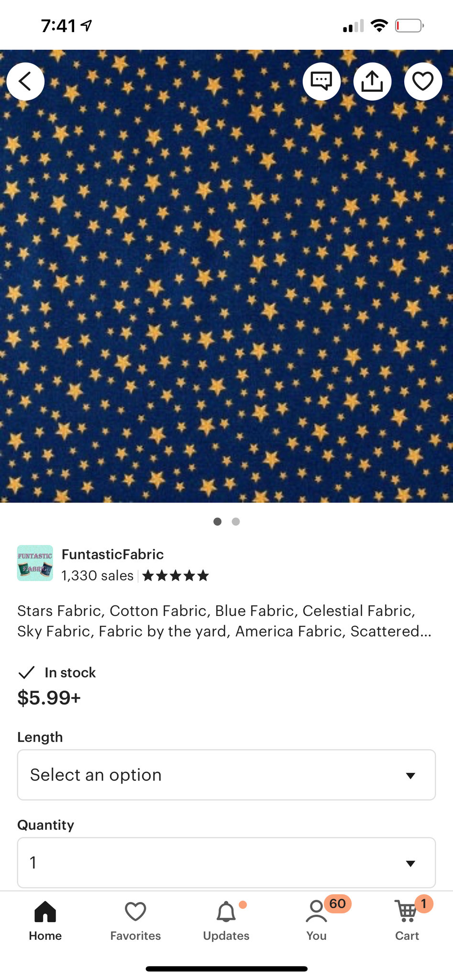Open the Cart tab

407,921
